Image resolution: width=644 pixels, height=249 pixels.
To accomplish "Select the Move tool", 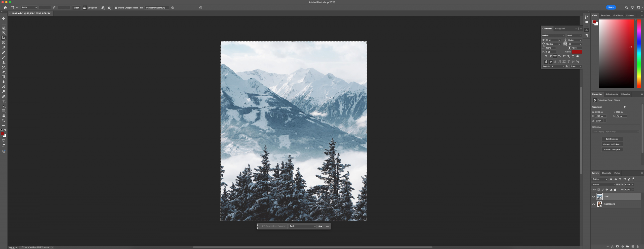I will pyautogui.click(x=4, y=18).
